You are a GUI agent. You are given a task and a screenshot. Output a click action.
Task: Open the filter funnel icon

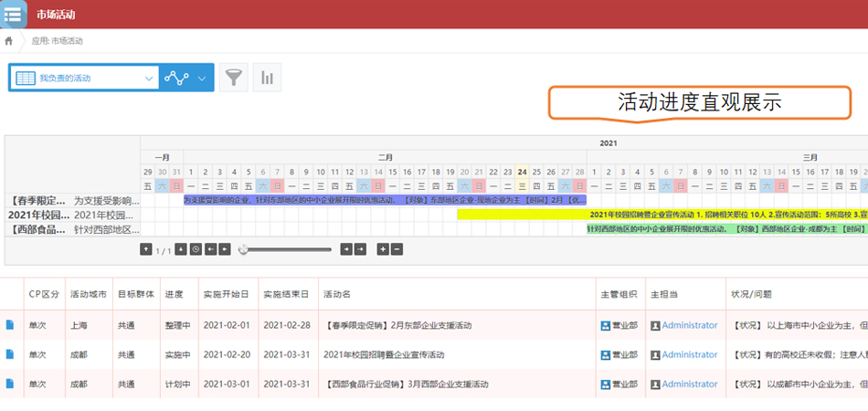click(x=234, y=78)
